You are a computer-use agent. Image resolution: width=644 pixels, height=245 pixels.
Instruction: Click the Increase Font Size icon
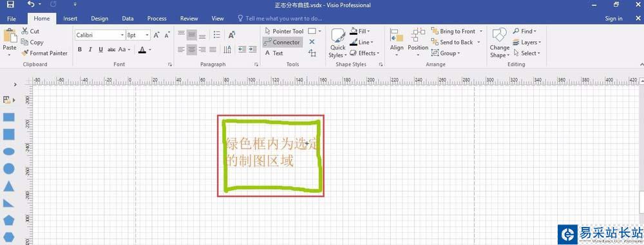pos(156,35)
